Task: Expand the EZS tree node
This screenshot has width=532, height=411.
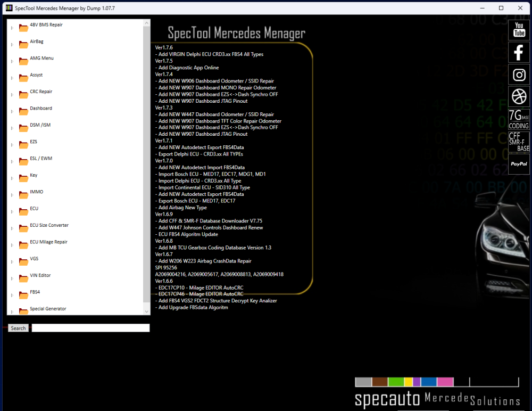Action: click(x=12, y=145)
